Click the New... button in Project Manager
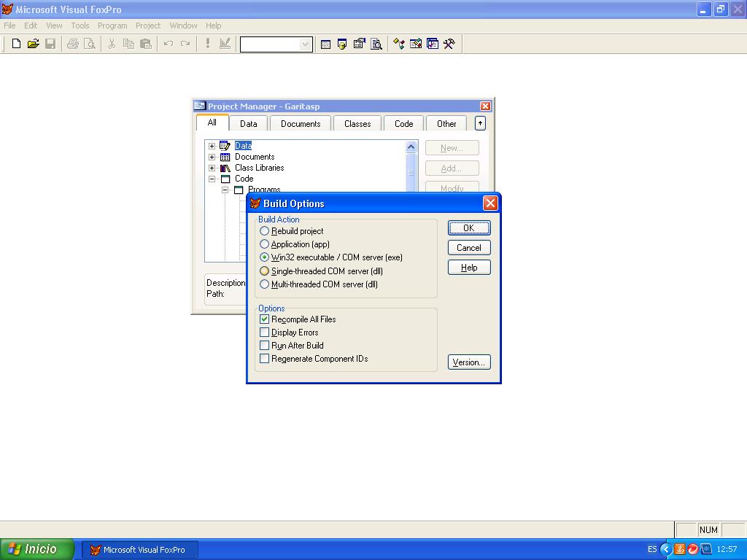The width and height of the screenshot is (747, 560). 452,147
